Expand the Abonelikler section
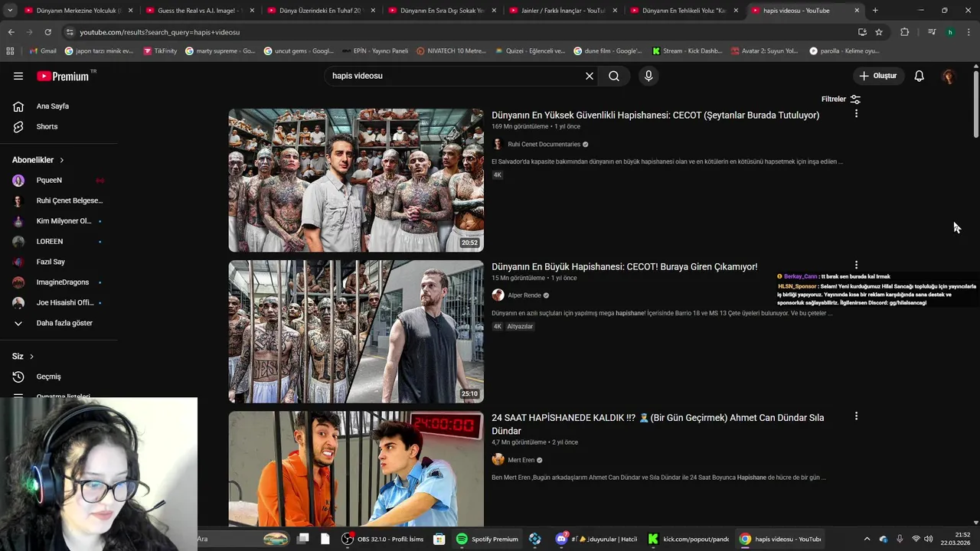This screenshot has width=980, height=551. click(x=38, y=160)
